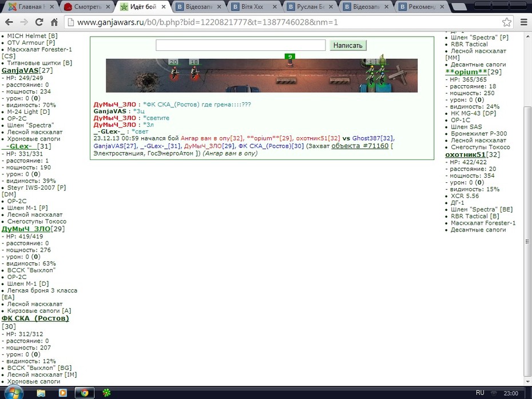Reload the page with the refresh icon

[x=39, y=22]
